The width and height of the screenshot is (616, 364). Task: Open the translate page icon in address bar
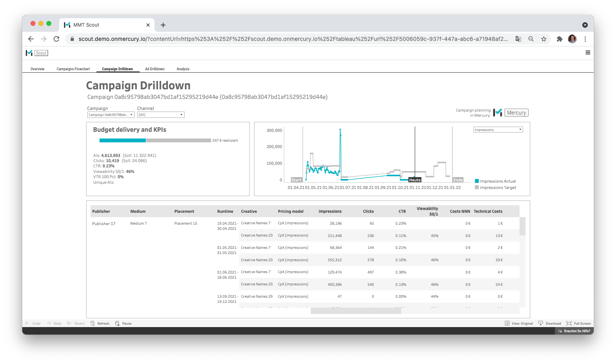[518, 39]
